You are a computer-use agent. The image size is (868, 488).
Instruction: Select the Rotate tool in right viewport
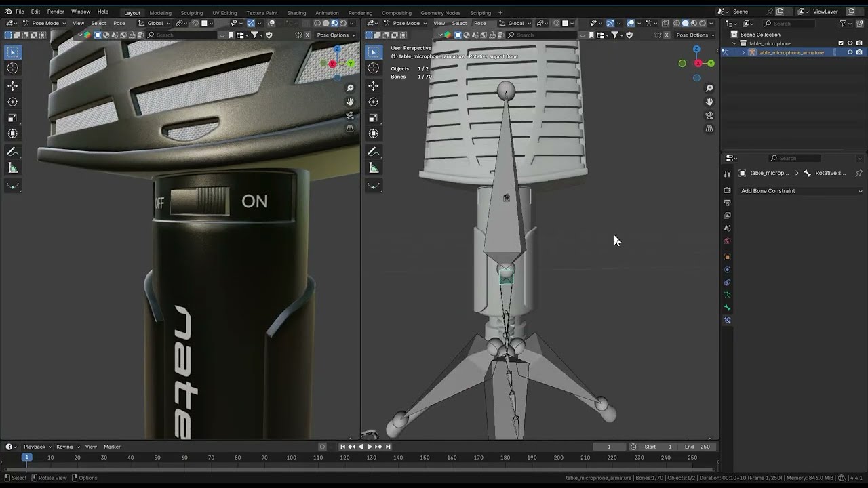pos(374,102)
